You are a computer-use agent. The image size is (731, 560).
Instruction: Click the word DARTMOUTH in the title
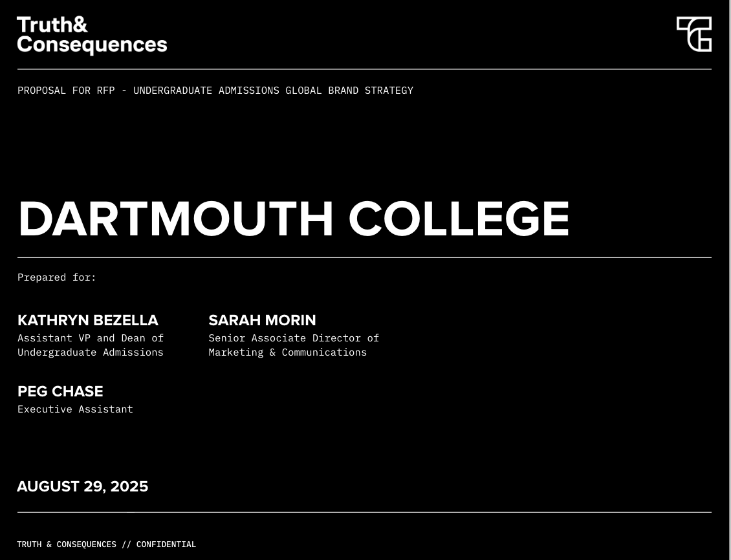point(176,219)
